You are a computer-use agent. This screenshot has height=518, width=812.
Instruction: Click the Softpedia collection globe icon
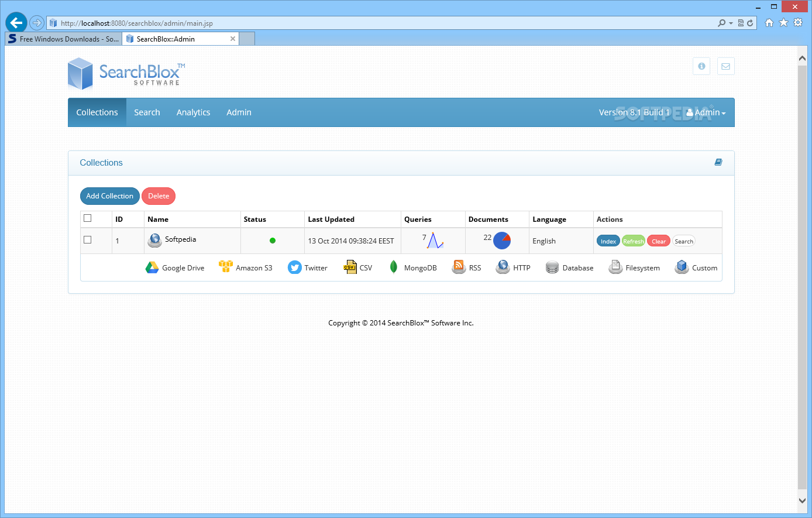(154, 241)
